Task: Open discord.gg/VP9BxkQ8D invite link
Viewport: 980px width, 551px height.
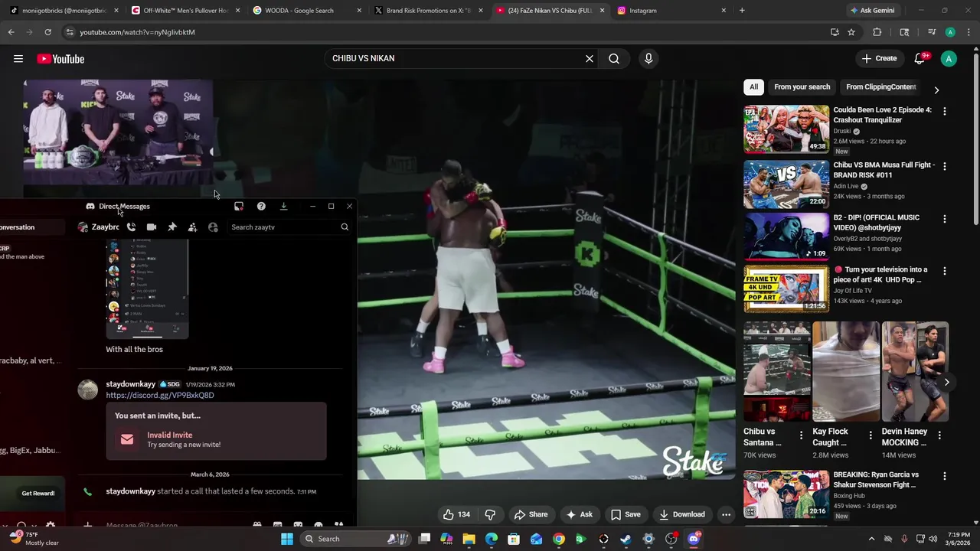Action: tap(160, 396)
